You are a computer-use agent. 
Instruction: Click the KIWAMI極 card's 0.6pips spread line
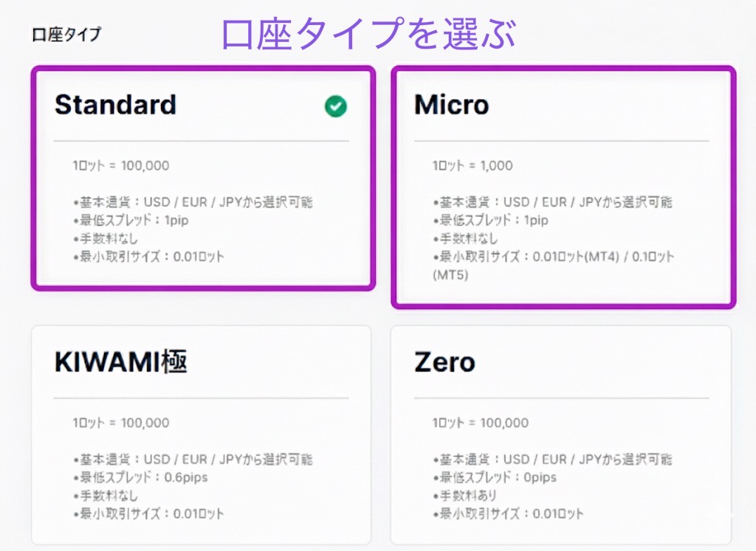[x=140, y=477]
